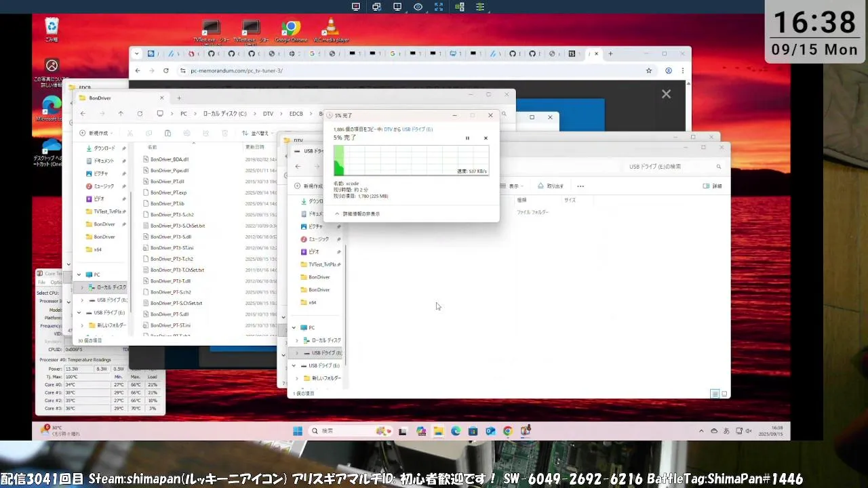This screenshot has width=868, height=488.
Task: Refresh the BonDriver folder view
Action: (x=140, y=114)
